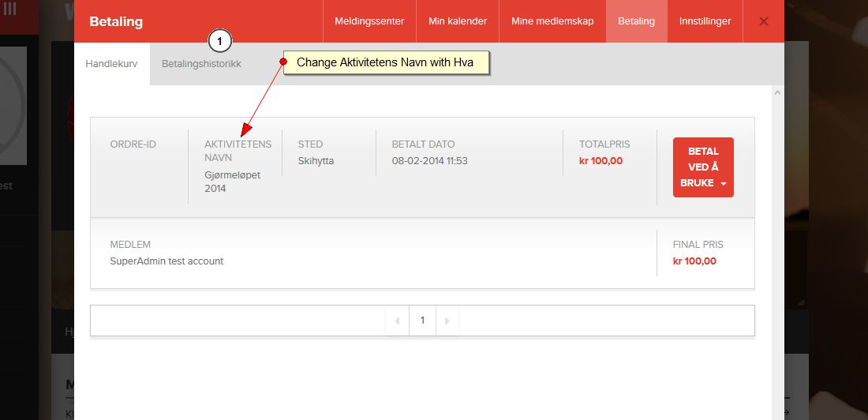This screenshot has height=420, width=868.
Task: Select the Betaling header tab
Action: tap(637, 21)
